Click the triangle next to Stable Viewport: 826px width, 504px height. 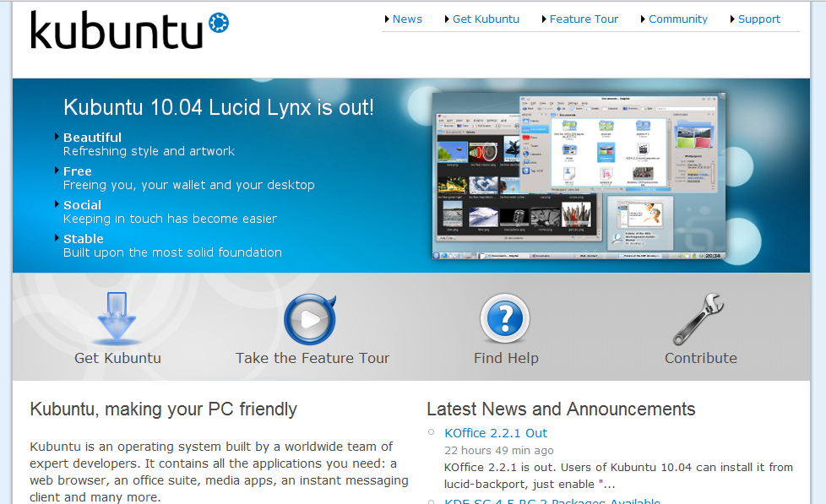(x=57, y=237)
